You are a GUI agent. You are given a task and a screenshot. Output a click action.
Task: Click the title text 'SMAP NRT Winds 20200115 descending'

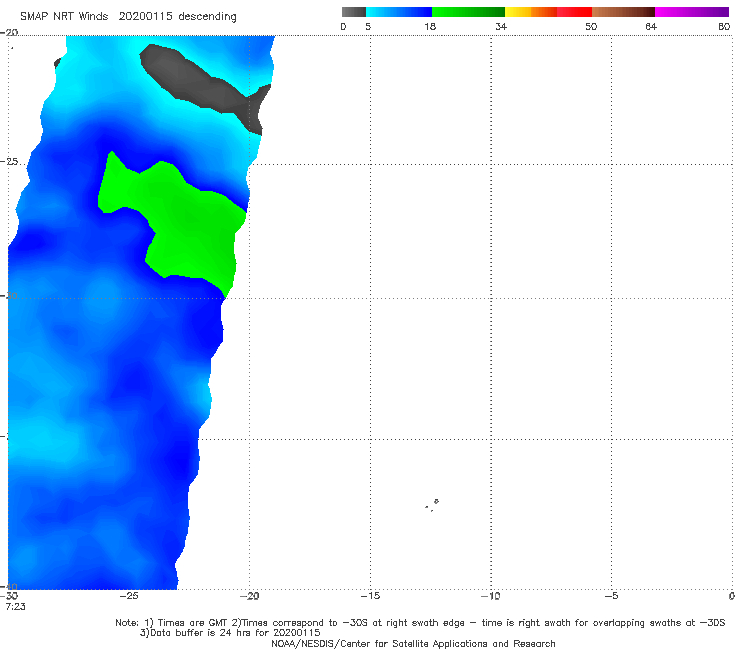click(x=128, y=17)
